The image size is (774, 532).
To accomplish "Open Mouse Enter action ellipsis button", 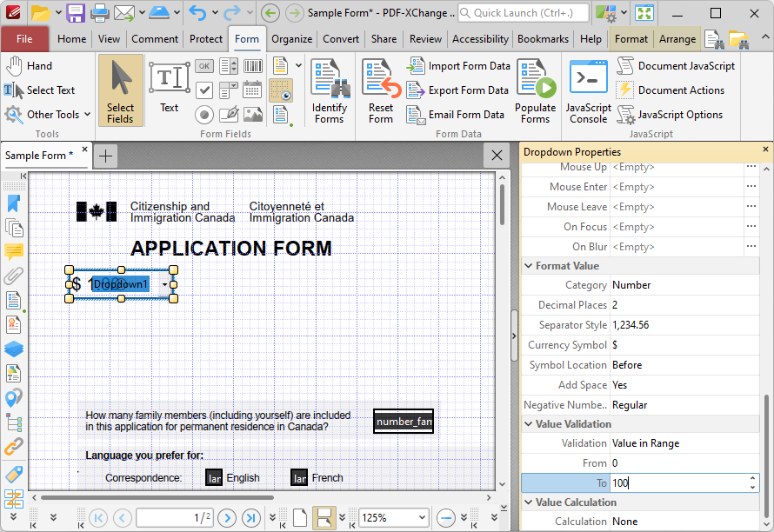I will pos(751,187).
